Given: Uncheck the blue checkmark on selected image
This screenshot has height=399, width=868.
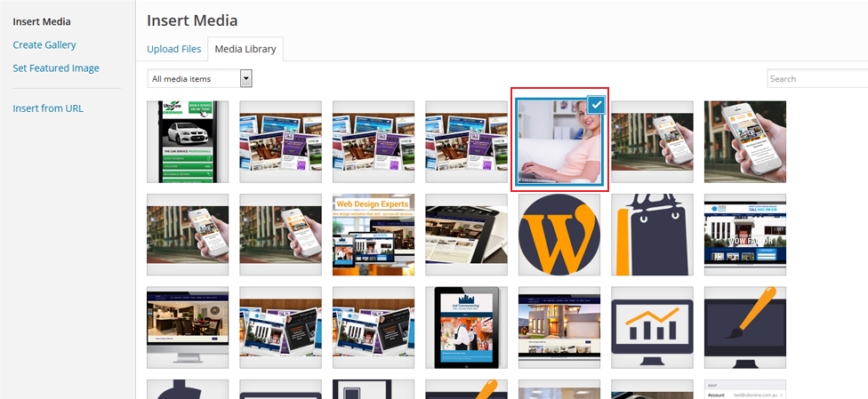Looking at the screenshot, I should 597,104.
